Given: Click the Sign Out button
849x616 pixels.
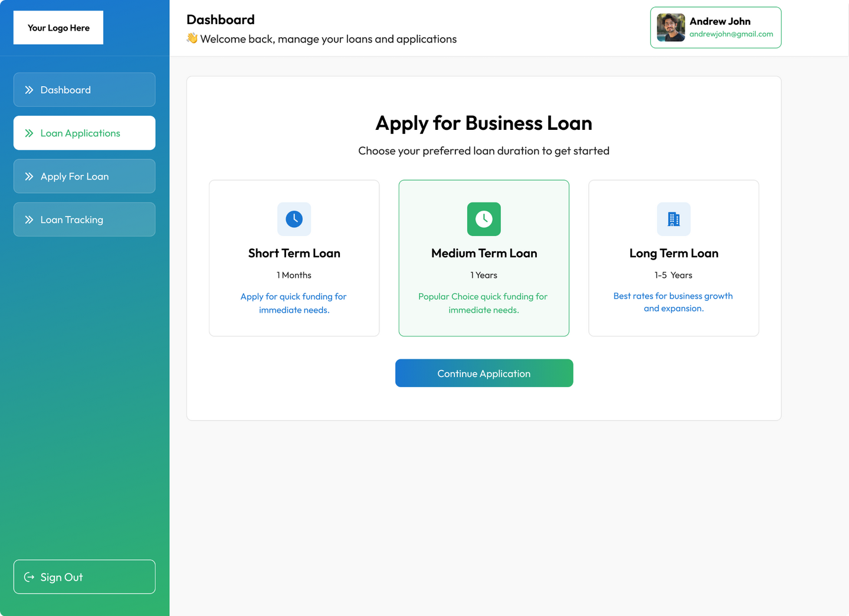Looking at the screenshot, I should 84,576.
